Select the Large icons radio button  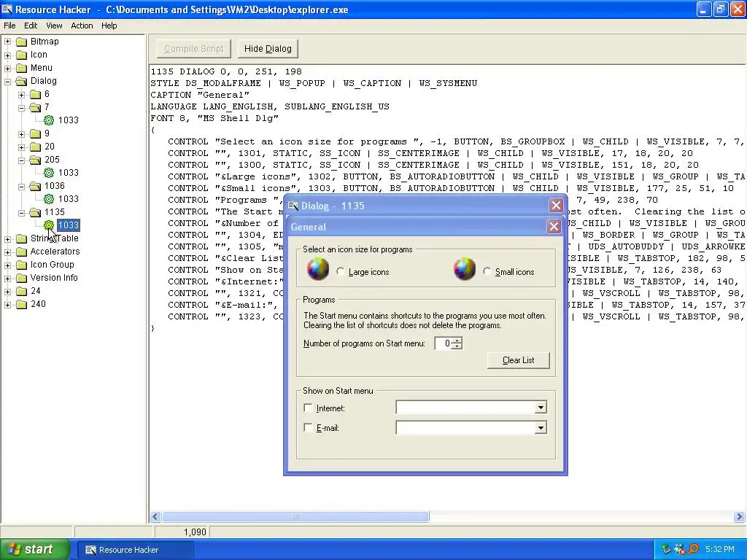[340, 271]
